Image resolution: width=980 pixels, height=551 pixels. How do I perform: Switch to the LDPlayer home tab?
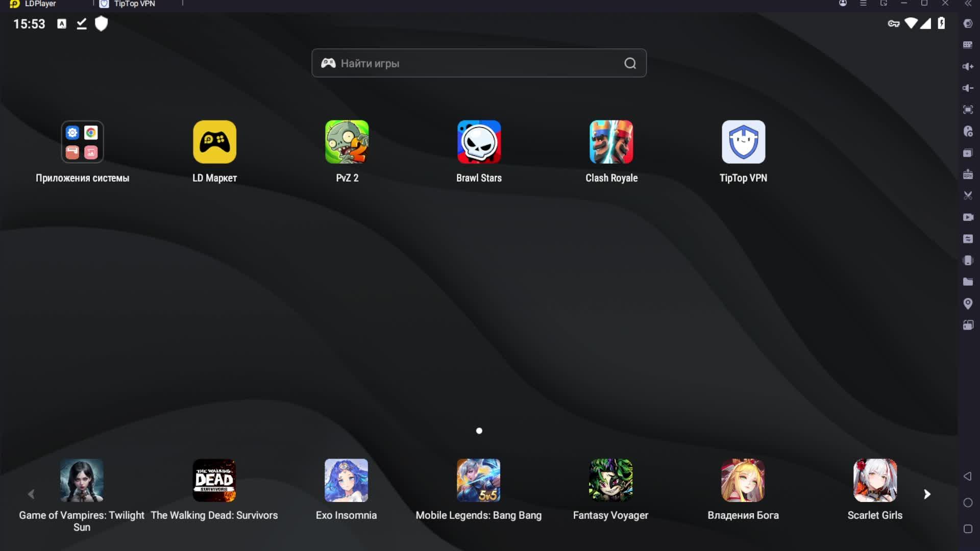tap(40, 4)
